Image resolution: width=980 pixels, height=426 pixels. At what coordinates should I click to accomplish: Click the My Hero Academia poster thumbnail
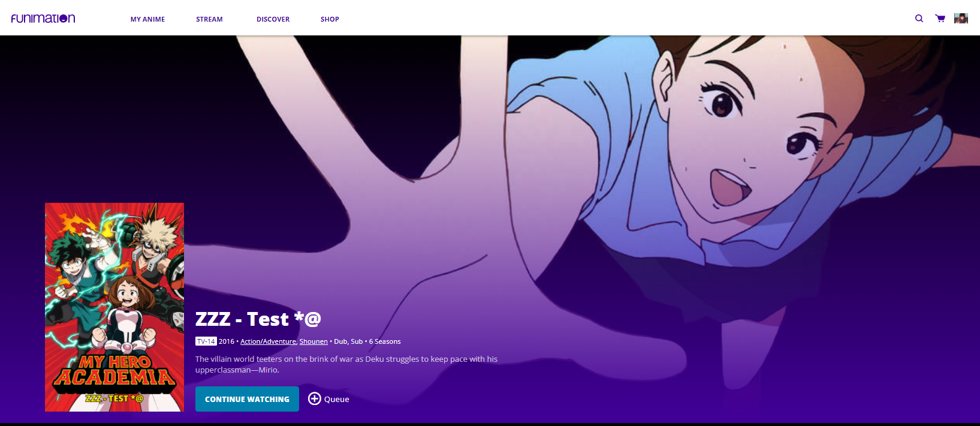[x=114, y=307]
